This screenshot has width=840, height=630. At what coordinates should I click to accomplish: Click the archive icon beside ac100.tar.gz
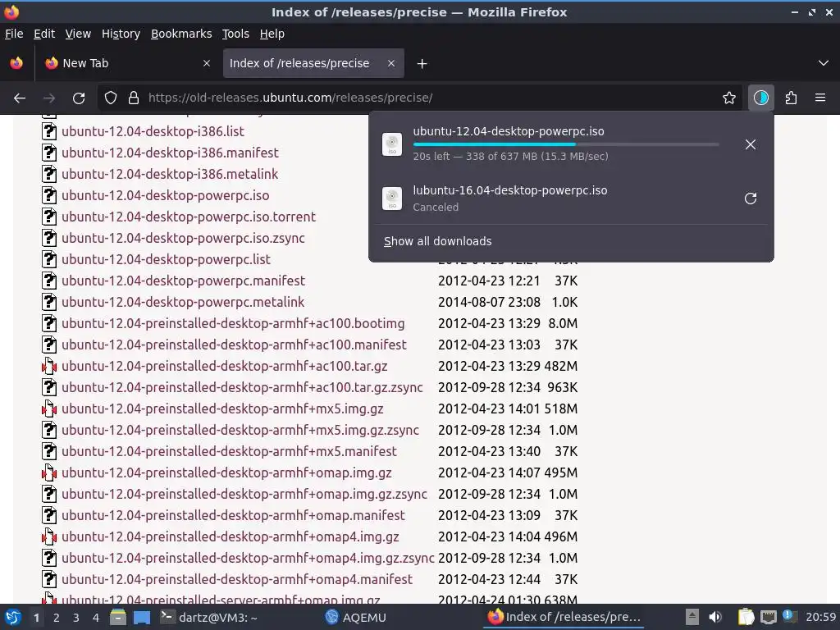click(49, 366)
